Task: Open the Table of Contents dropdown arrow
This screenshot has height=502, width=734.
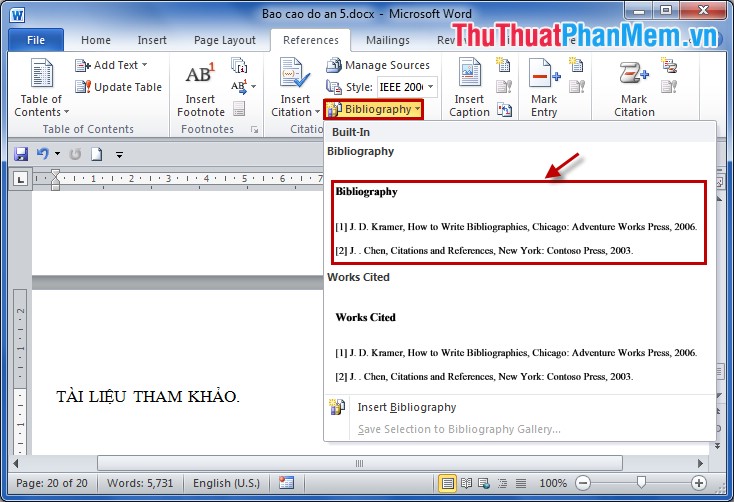Action: (66, 112)
